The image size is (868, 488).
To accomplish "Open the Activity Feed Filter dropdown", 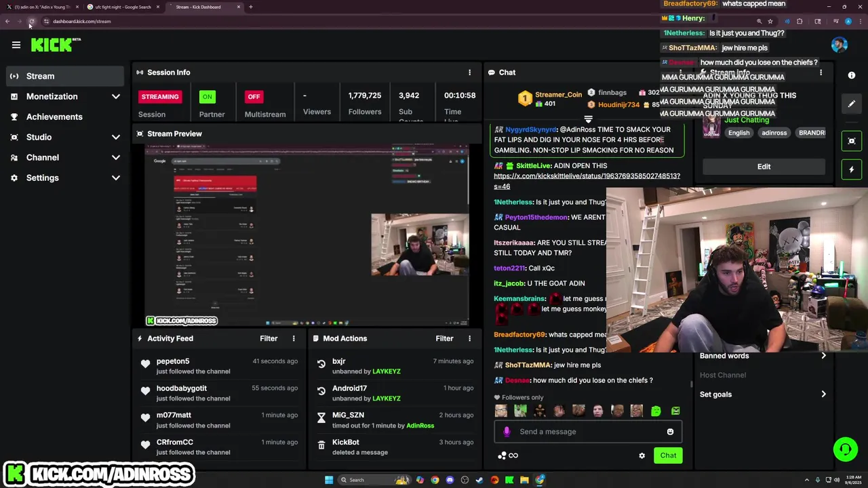I will [269, 338].
